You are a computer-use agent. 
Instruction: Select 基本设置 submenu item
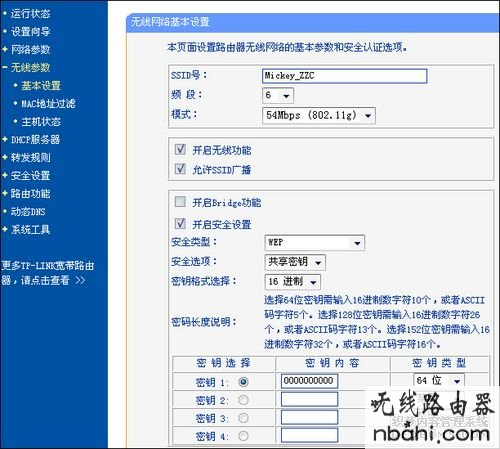[x=41, y=86]
